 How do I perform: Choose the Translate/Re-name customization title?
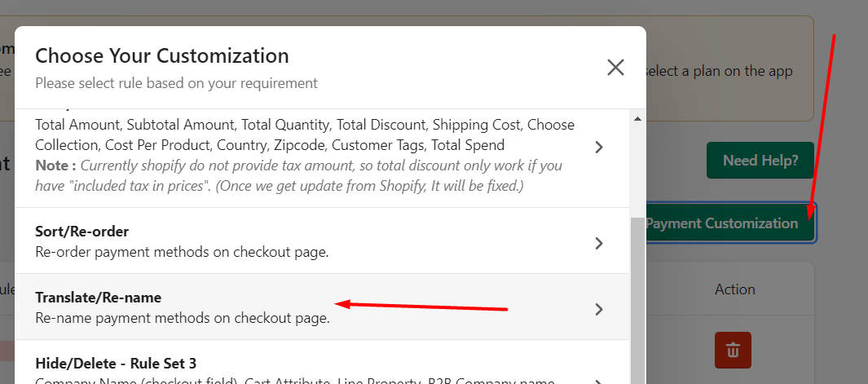point(98,298)
